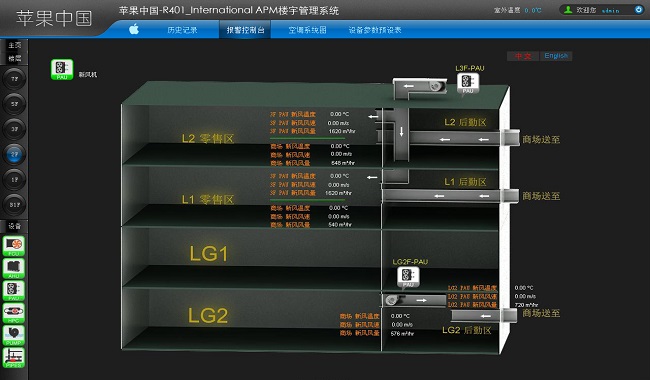Select the 1F floor button
Screen dimensions: 650x380
[x=15, y=179]
